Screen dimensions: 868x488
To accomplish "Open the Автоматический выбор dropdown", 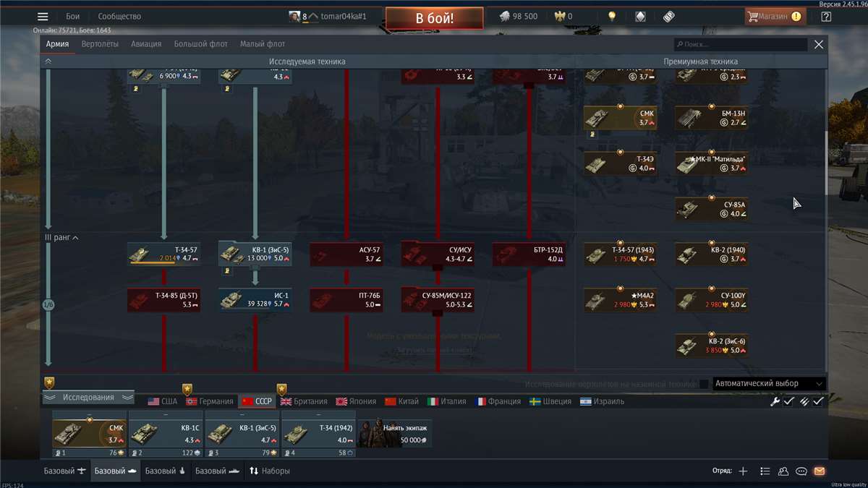I will pos(769,384).
